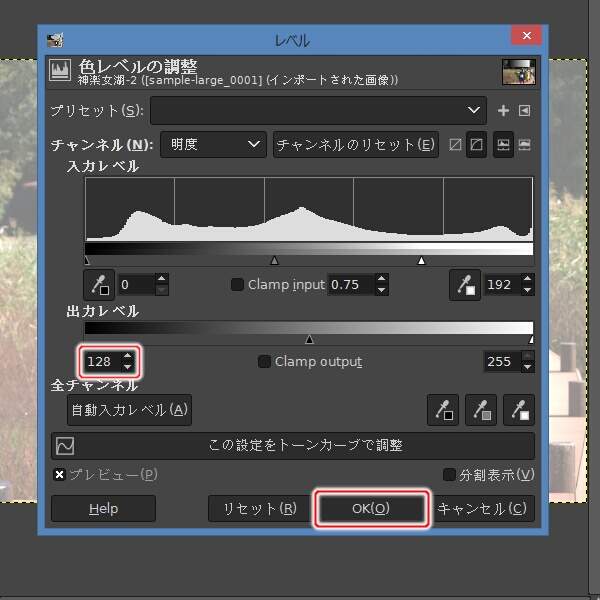The height and width of the screenshot is (600, 600).
Task: Toggle Clamp input checkbox
Action: click(237, 284)
